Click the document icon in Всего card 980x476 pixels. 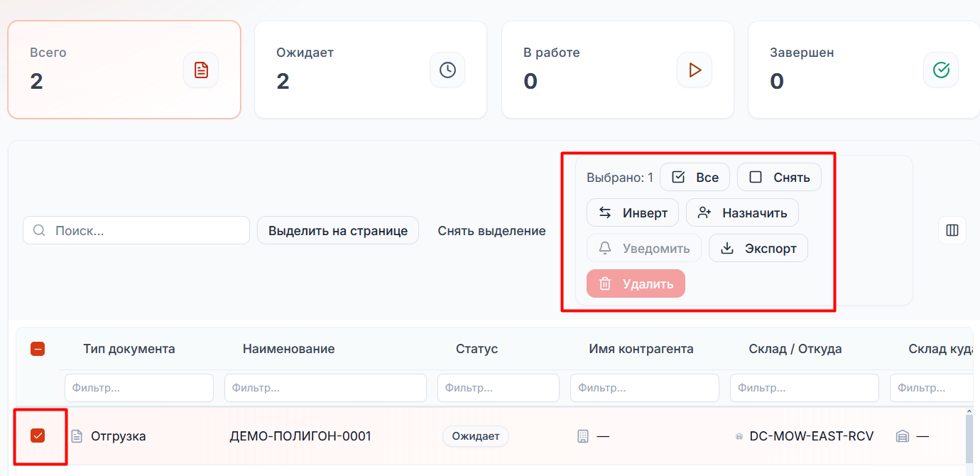point(201,70)
